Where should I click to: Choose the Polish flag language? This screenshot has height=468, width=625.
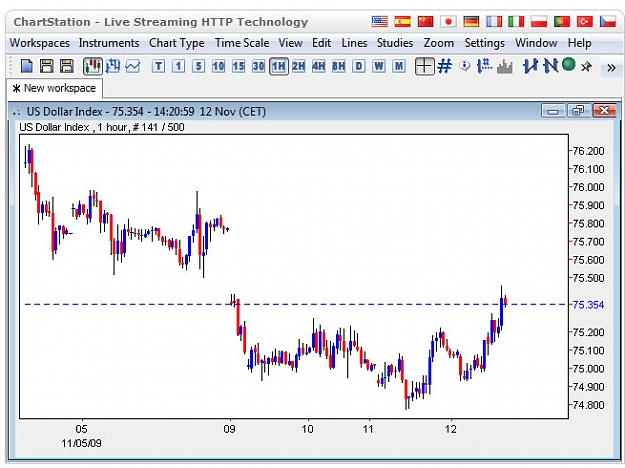pos(539,22)
